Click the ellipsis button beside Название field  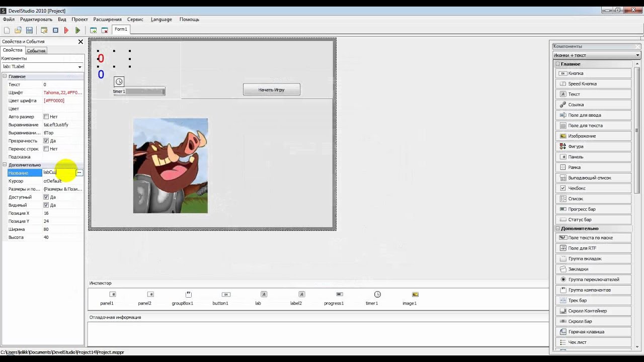tap(79, 172)
